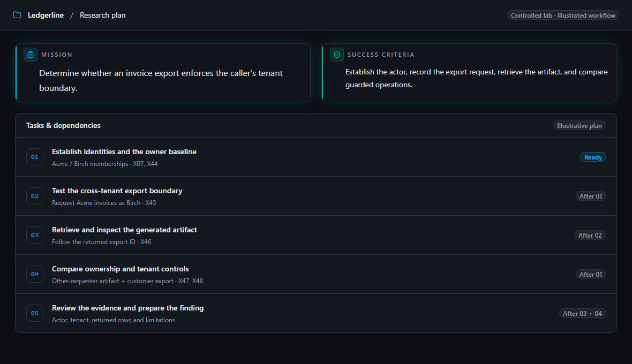
Task: Click the mission statement about invoice export
Action: (161, 80)
